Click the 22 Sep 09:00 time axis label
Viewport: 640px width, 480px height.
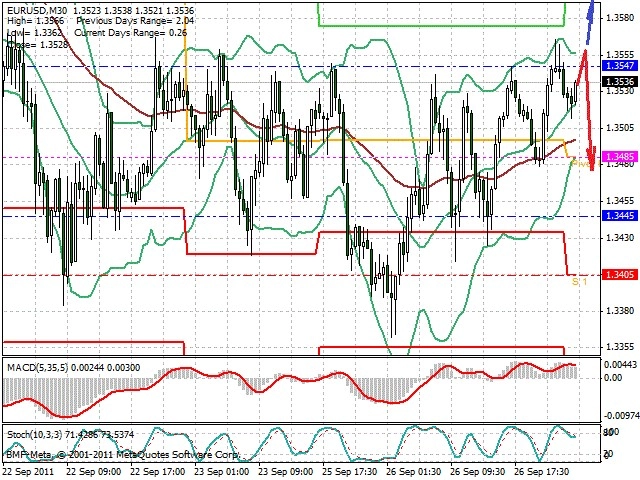point(93,471)
